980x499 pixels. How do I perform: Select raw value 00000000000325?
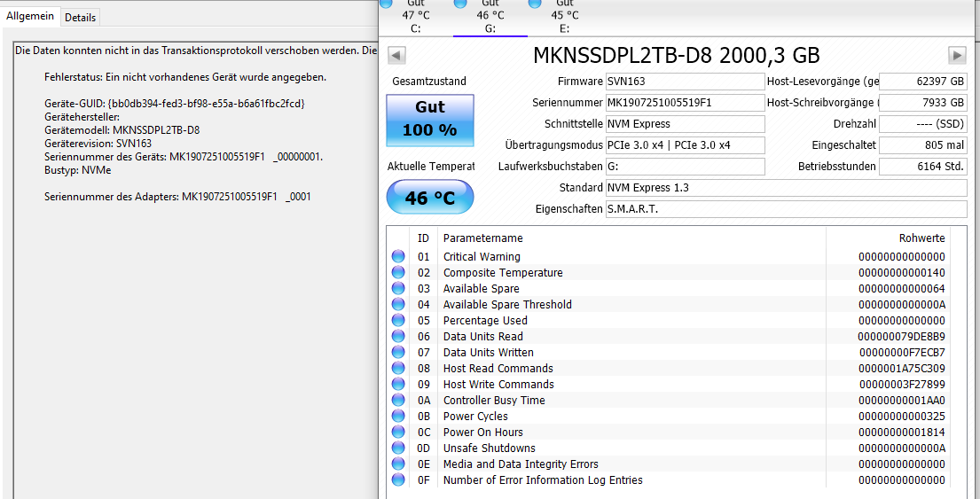902,416
